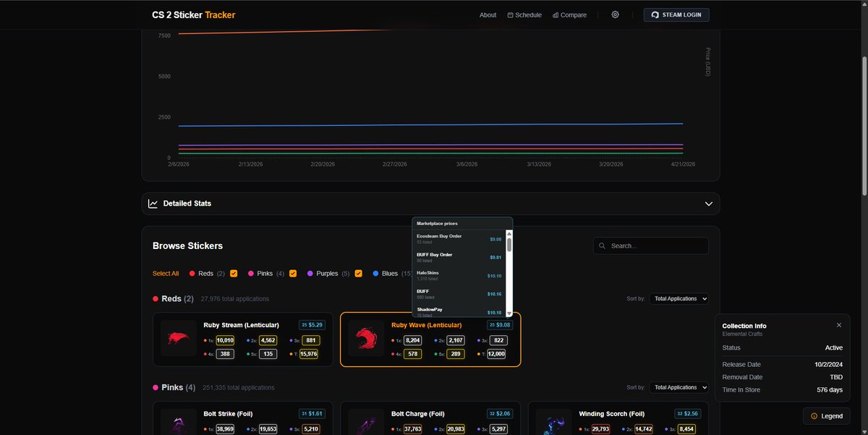The height and width of the screenshot is (435, 868).
Task: Click the marketplace popup scroll-down arrow
Action: pos(509,313)
